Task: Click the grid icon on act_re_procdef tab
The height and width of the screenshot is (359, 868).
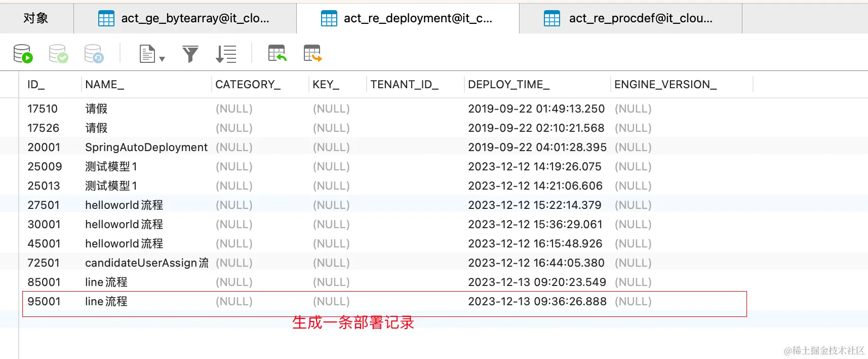Action: pos(552,19)
